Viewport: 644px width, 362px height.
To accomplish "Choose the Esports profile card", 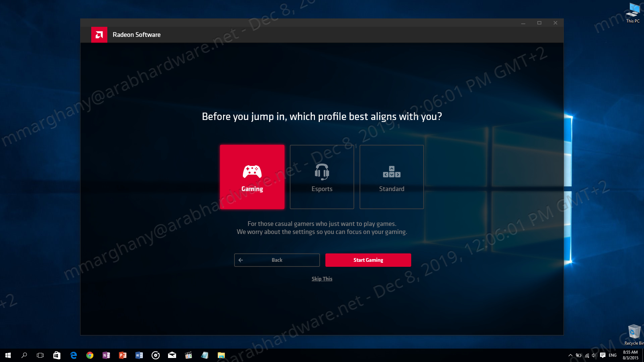I will [322, 177].
